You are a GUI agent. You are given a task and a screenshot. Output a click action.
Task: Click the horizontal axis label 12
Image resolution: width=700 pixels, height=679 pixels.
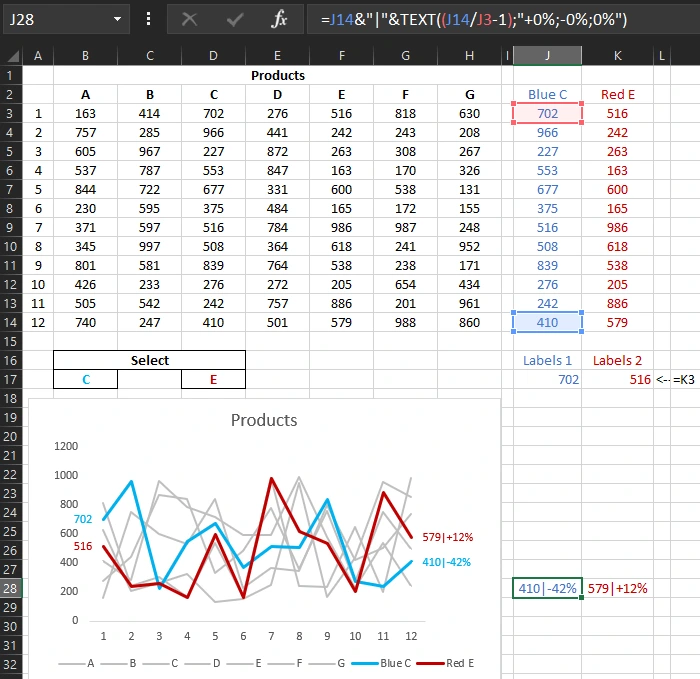pos(411,636)
